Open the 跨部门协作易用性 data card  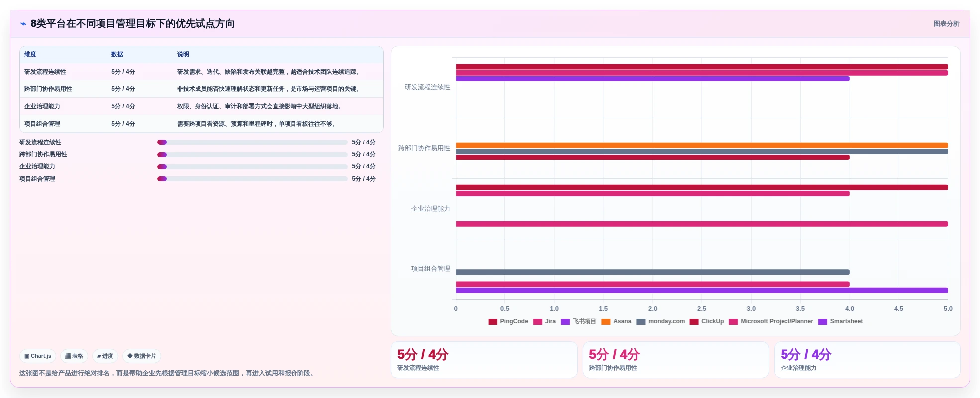[676, 360]
